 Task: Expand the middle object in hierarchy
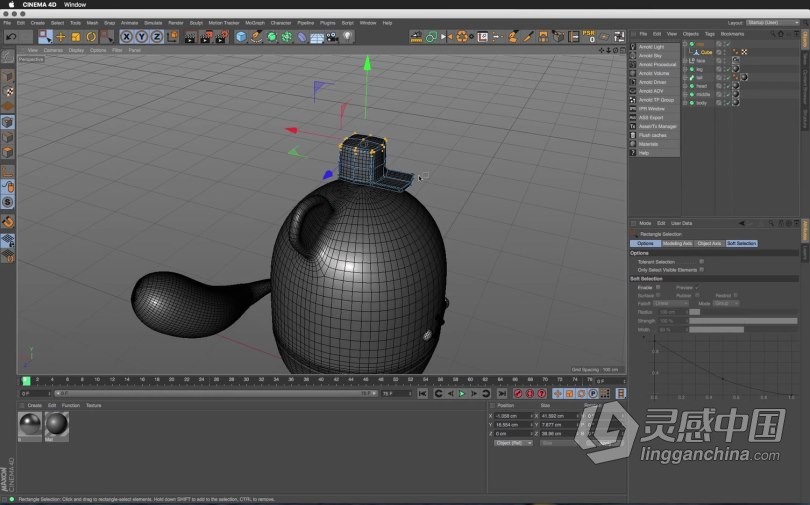click(x=686, y=94)
